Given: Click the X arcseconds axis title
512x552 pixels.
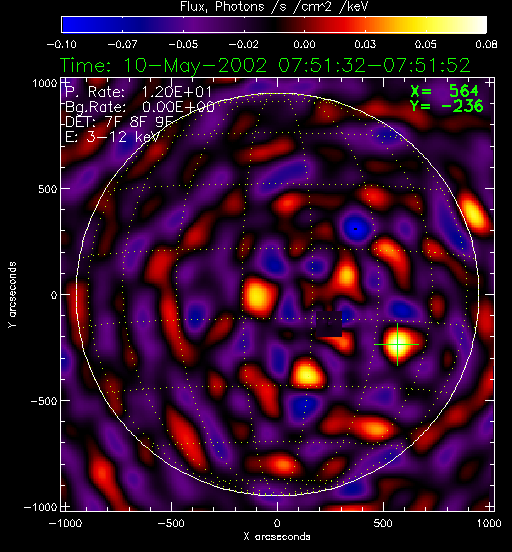Looking at the screenshot, I should 277,537.
